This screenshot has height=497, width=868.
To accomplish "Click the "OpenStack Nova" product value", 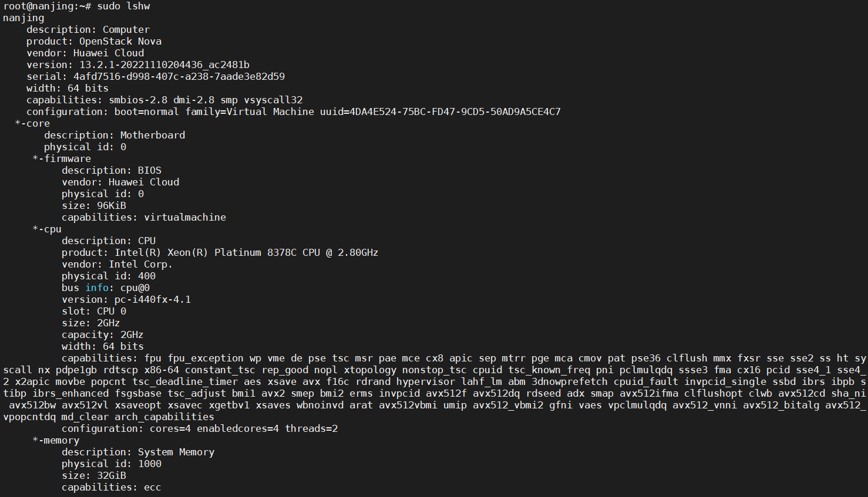I will (x=120, y=41).
